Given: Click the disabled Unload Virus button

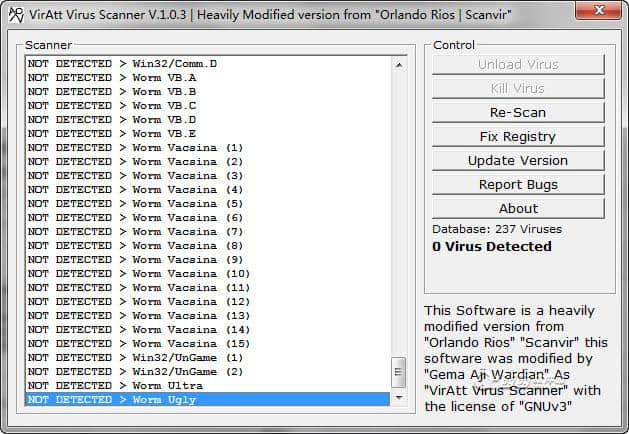Looking at the screenshot, I should point(518,65).
